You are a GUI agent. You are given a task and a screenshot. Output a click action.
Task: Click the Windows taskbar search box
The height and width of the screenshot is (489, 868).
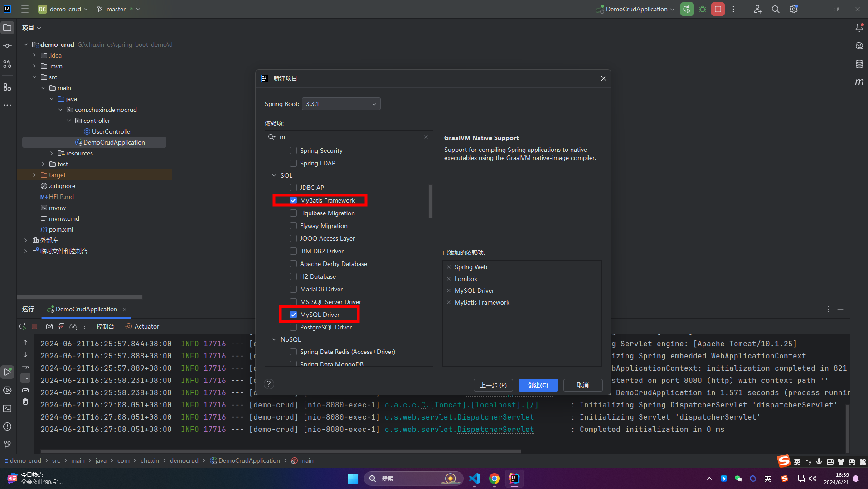pyautogui.click(x=413, y=479)
